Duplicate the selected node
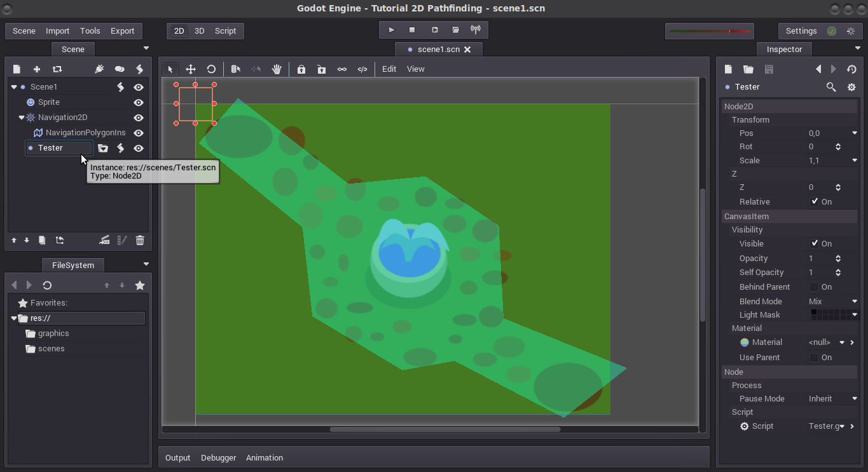 (x=42, y=240)
